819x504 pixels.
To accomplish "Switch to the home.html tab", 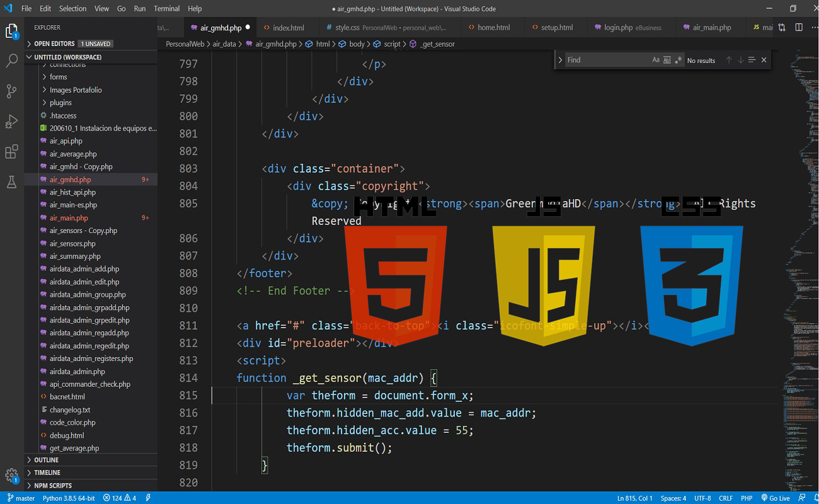I will (493, 28).
